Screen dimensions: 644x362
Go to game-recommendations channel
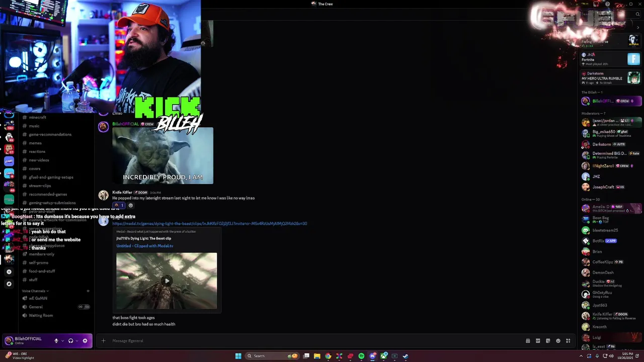[55, 134]
